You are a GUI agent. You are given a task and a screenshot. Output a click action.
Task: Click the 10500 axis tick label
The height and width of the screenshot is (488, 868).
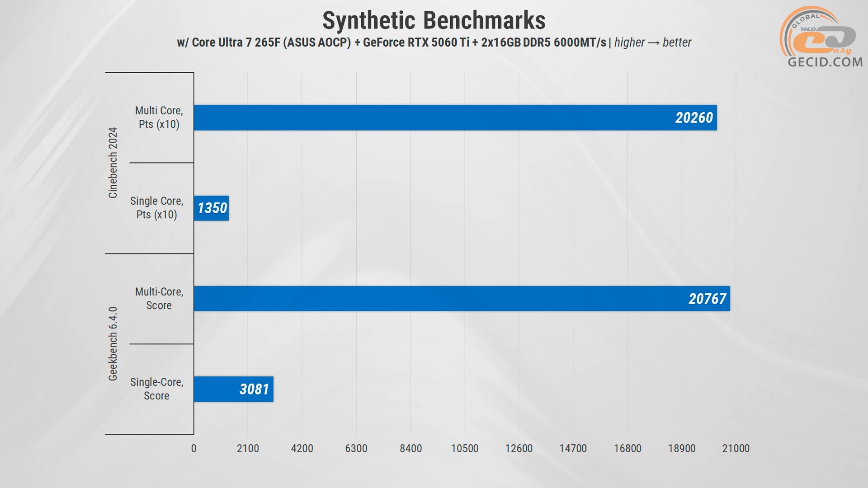465,449
